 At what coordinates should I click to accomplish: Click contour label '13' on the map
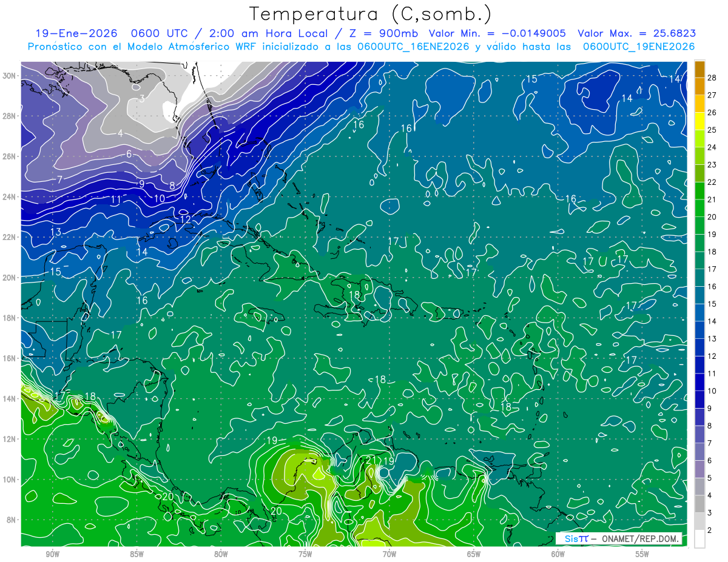tap(56, 232)
